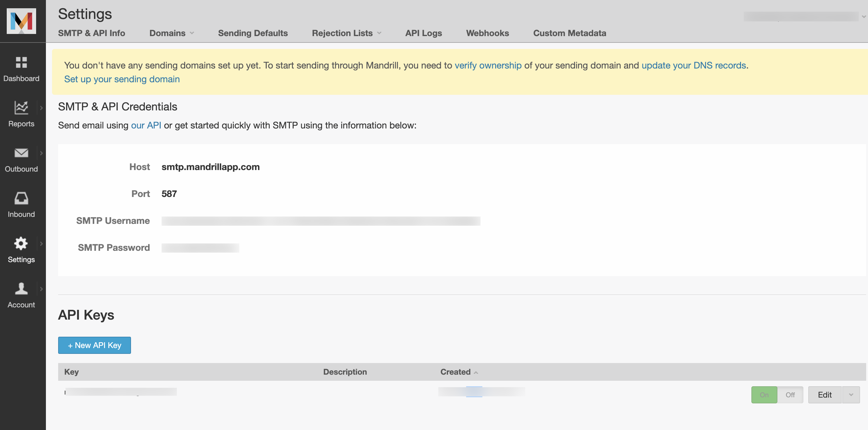Screen dimensions: 868x430
Task: Click the Mandrill logo icon
Action: point(21,21)
